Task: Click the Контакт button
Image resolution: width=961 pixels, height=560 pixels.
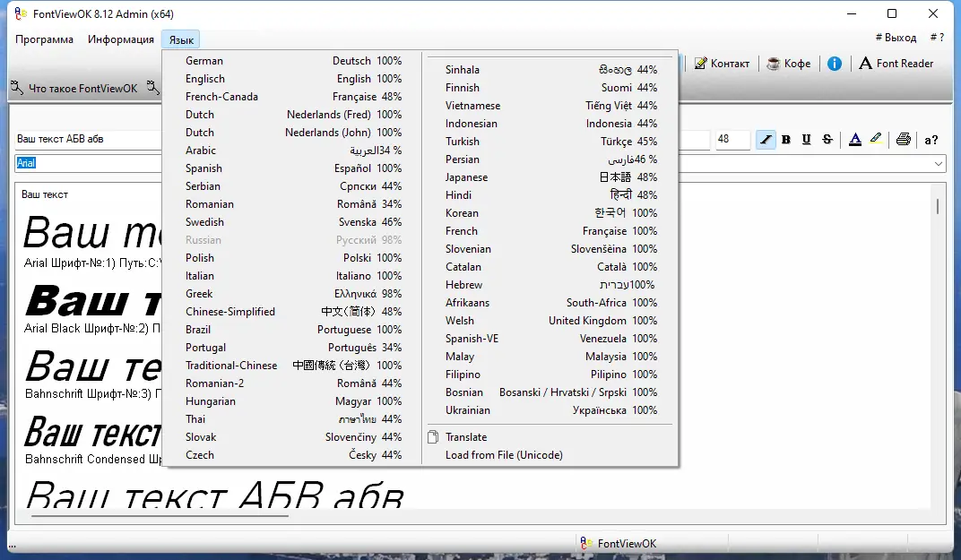Action: (722, 64)
